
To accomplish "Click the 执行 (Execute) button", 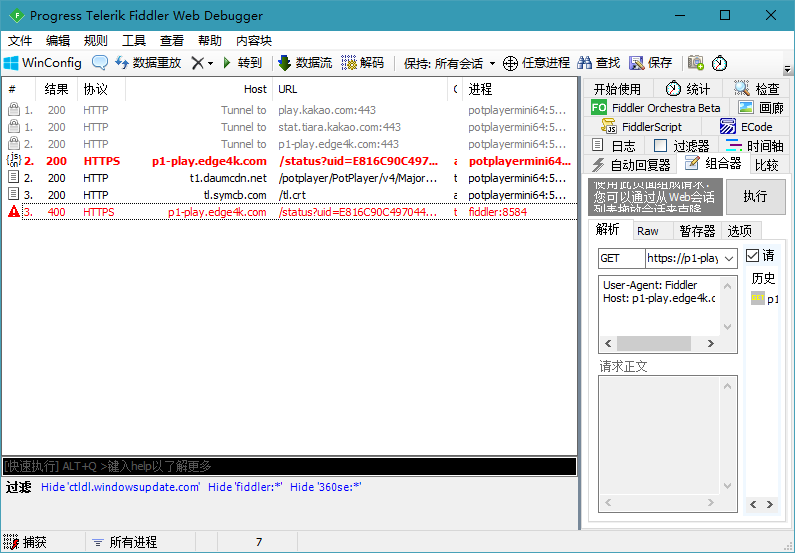I will pos(755,197).
